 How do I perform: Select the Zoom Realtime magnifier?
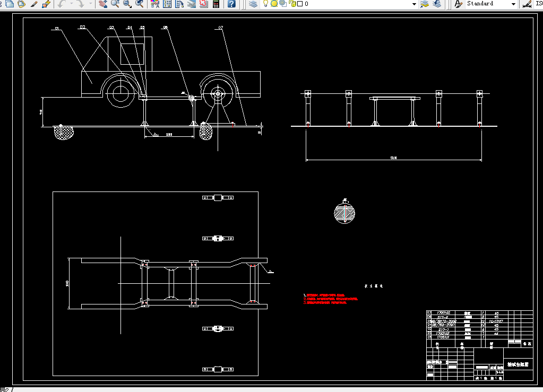115,4
